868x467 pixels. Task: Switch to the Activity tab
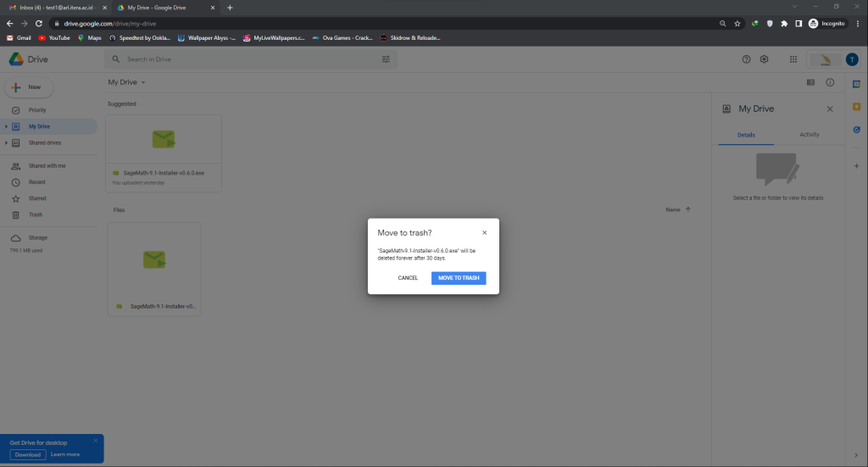tap(809, 135)
